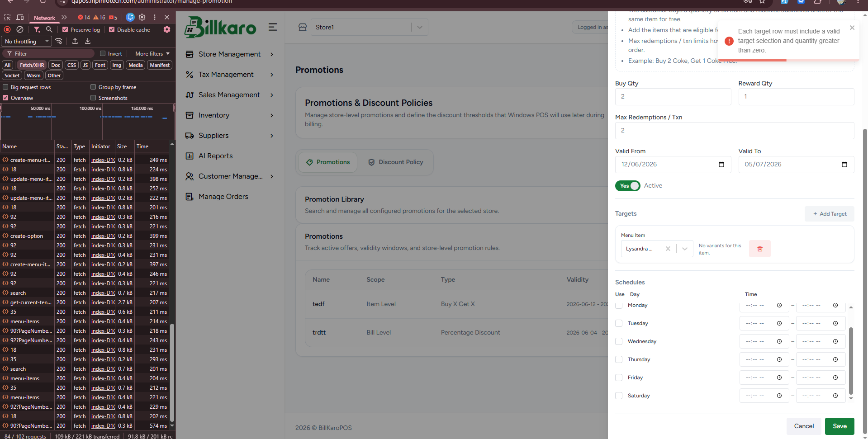Open Valid To calendar picker icon
This screenshot has height=439, width=868.
coord(844,165)
